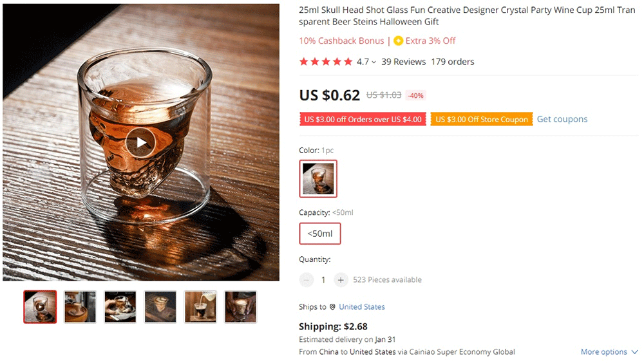
Task: Click the location pin icon
Action: click(332, 307)
